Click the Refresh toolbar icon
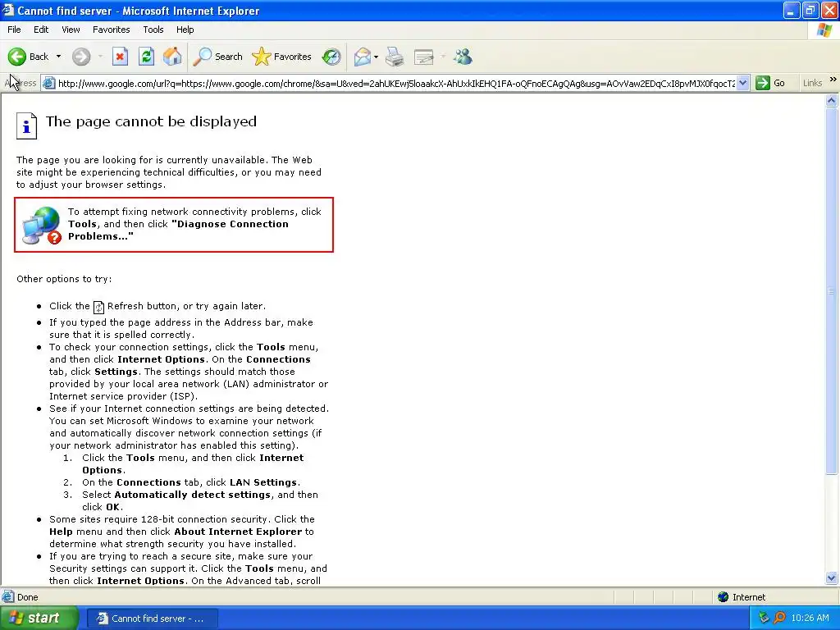Viewport: 840px width, 630px height. tap(146, 57)
